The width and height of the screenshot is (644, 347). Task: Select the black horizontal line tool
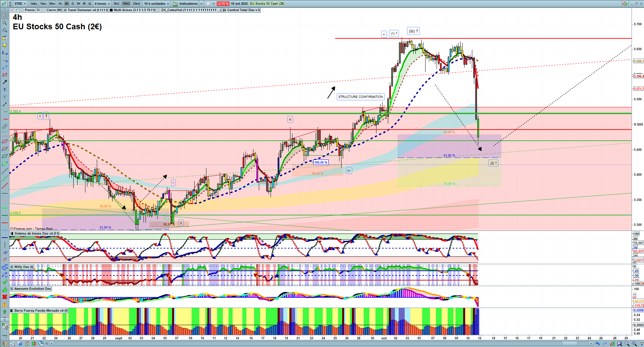pyautogui.click(x=5, y=193)
